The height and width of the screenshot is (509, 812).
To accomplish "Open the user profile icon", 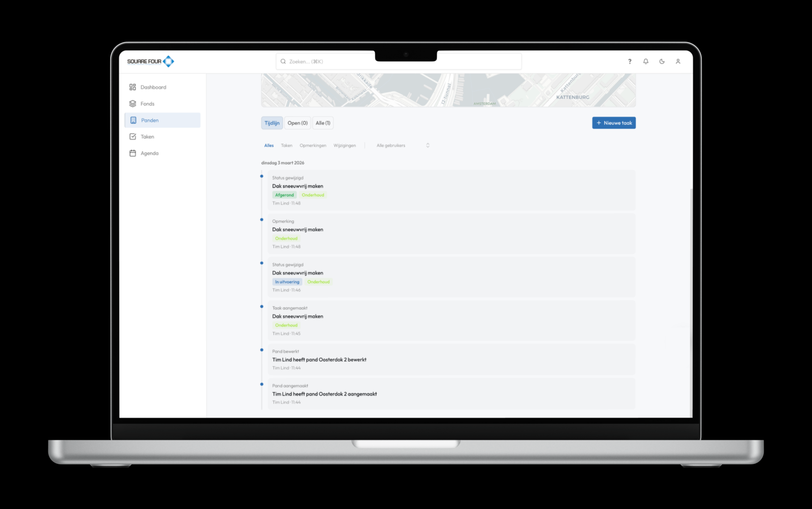I will (678, 61).
